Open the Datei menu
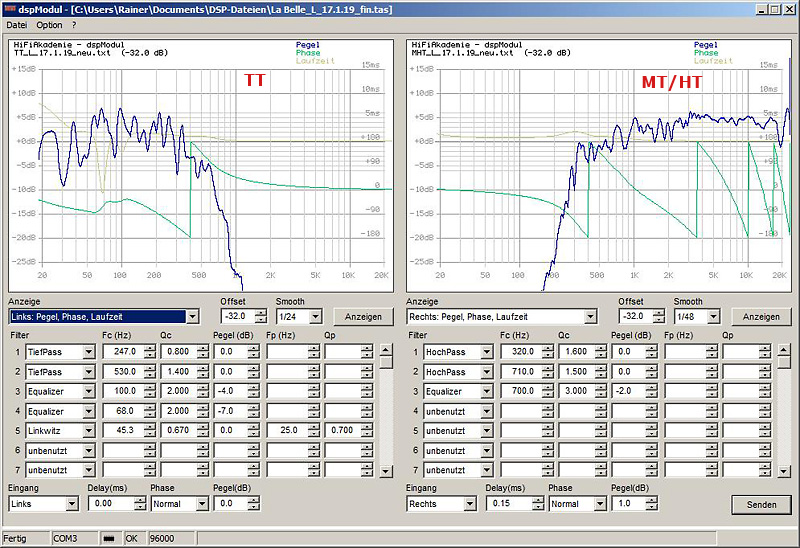The width and height of the screenshot is (800, 548). [x=17, y=25]
